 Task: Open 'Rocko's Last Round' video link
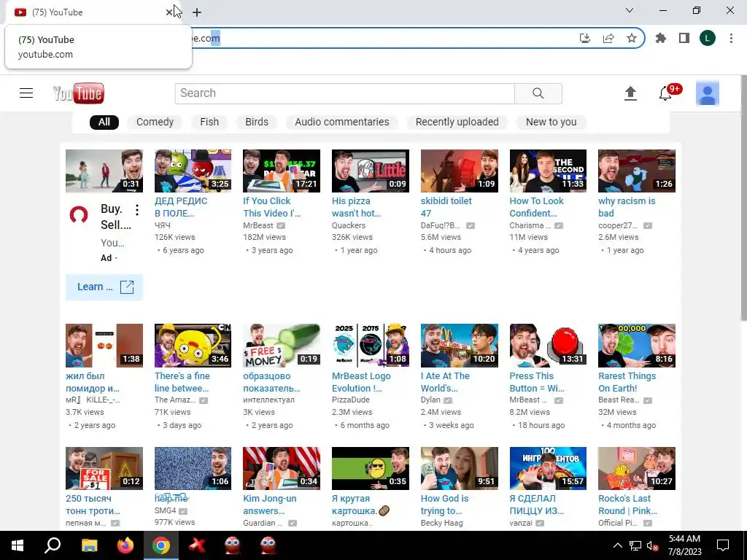tap(628, 505)
